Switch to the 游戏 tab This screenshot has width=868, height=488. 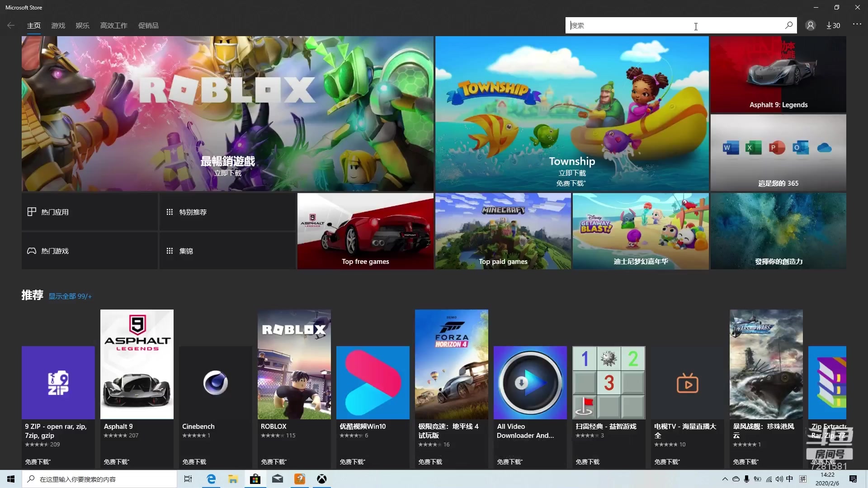pos(58,26)
